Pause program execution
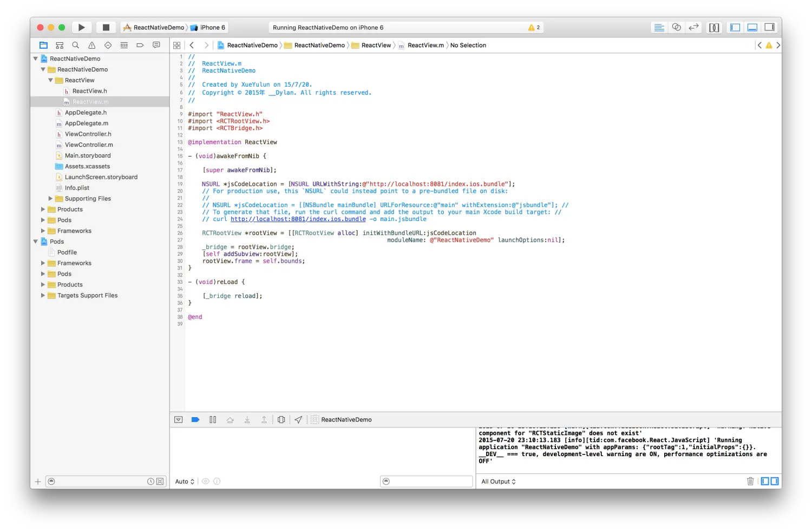Screen dimensions: 812x532 click(213, 420)
